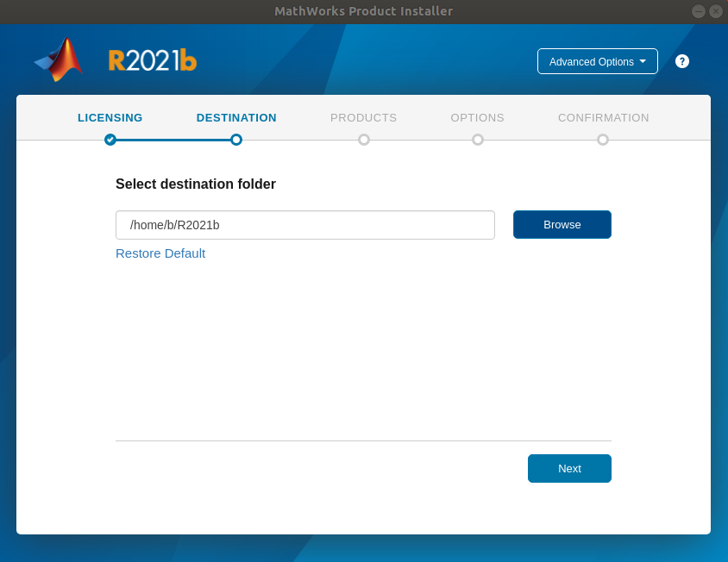Go to the LICENSING step tab
Screen dimensions: 728x562
(110, 118)
